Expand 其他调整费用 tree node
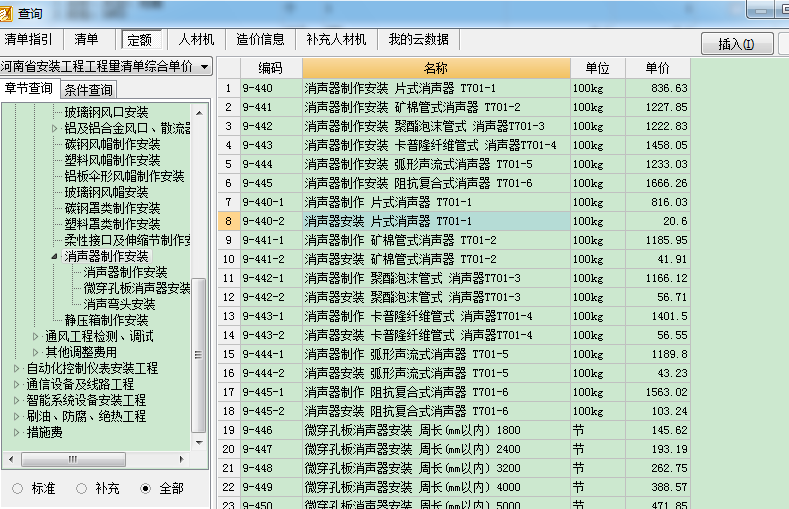Screen dimensions: 789x509 [35, 353]
